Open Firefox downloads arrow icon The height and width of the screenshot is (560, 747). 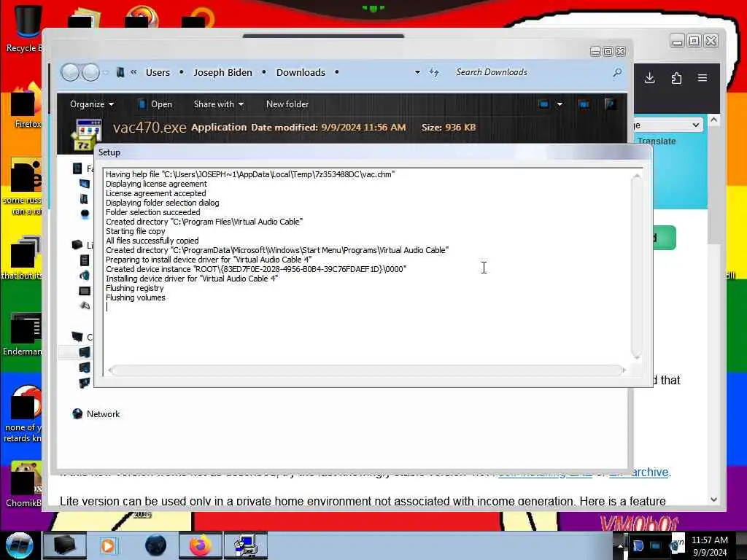(x=649, y=78)
